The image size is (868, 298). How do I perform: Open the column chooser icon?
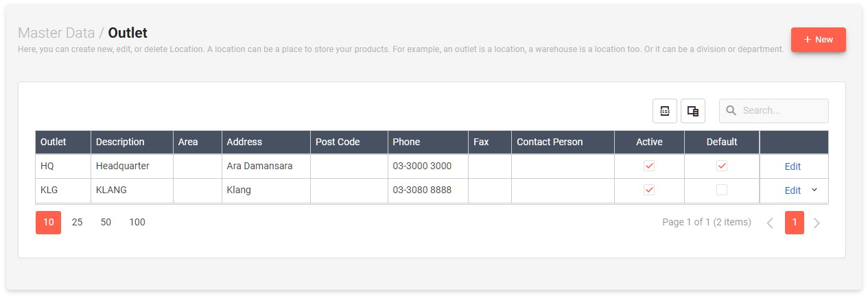click(x=693, y=111)
